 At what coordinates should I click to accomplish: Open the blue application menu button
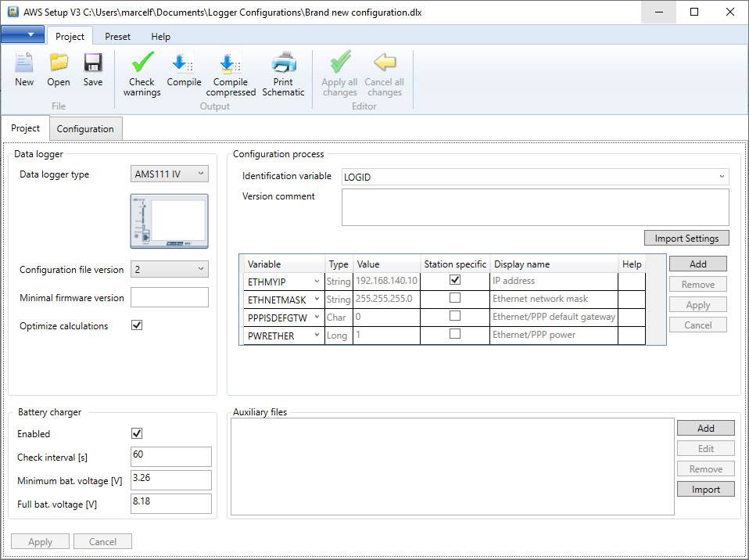pos(23,35)
